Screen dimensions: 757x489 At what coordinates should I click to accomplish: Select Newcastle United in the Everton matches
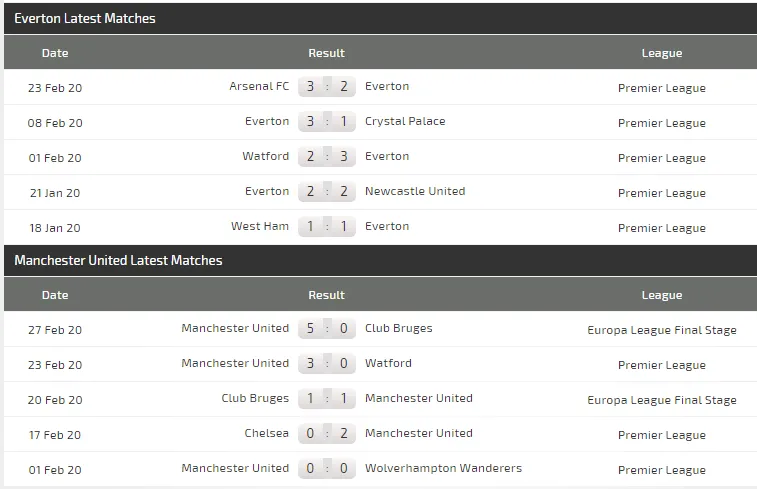415,192
